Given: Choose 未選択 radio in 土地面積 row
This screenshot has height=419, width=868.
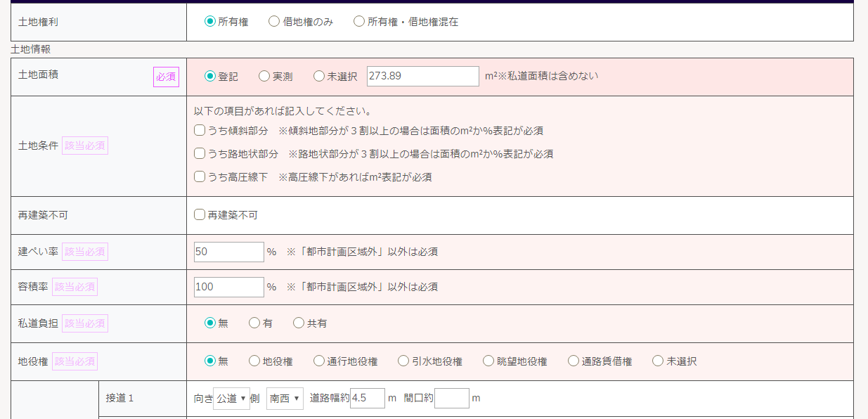Looking at the screenshot, I should tap(319, 77).
